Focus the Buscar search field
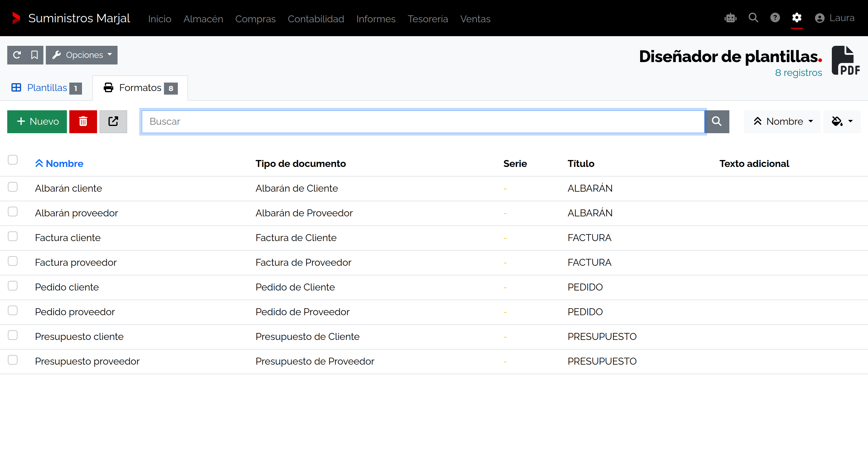Viewport: 868px width, 452px height. point(423,122)
